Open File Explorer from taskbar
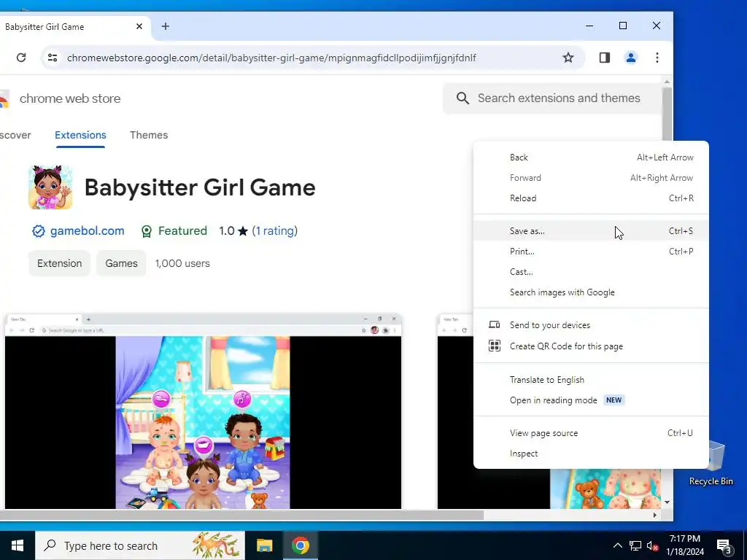Image resolution: width=747 pixels, height=560 pixels. (x=264, y=545)
